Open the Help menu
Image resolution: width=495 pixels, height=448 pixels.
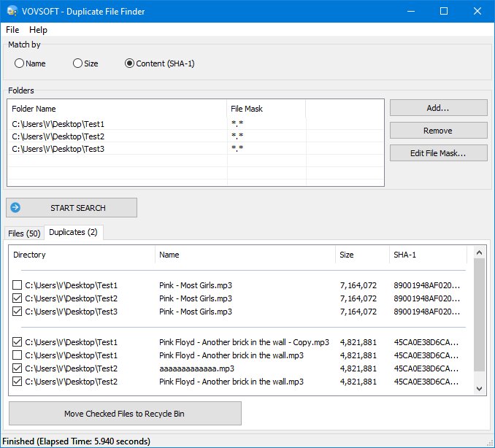coord(38,30)
